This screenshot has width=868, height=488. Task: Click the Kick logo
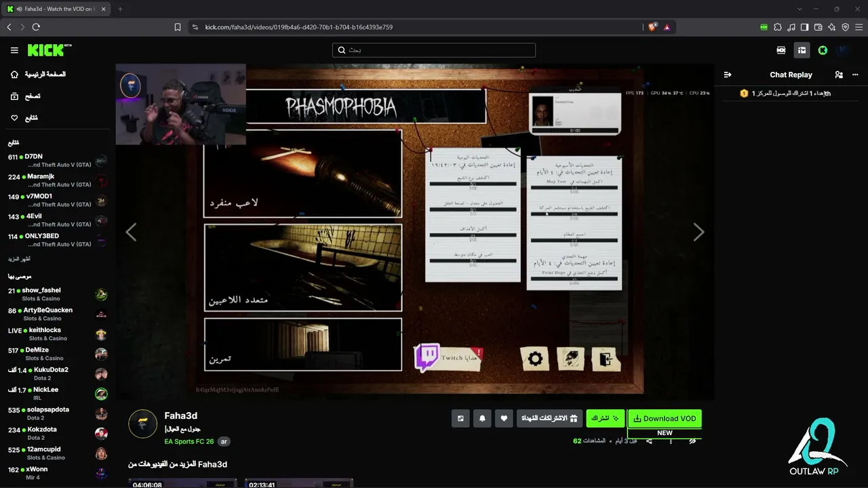tap(50, 50)
